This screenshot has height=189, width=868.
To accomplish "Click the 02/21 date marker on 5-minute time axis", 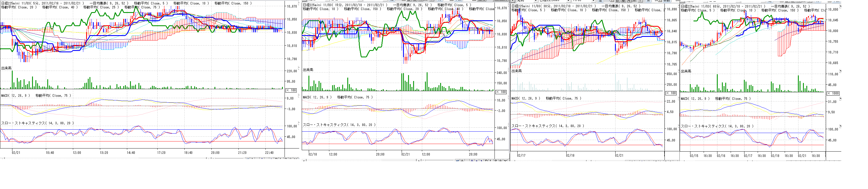I will (x=16, y=153).
